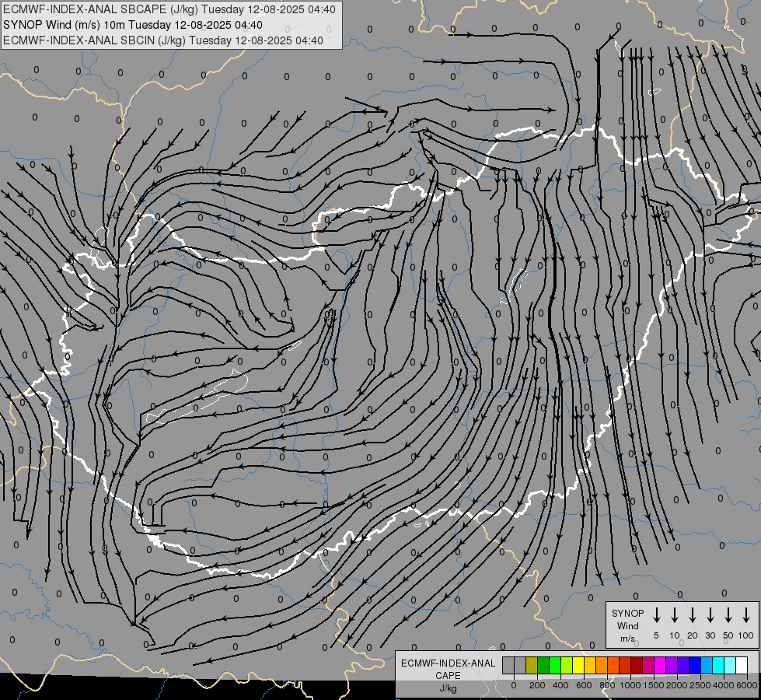Click the 4000 tick label on CAPE scale
Viewport: 761px width, 700px height.
[724, 685]
